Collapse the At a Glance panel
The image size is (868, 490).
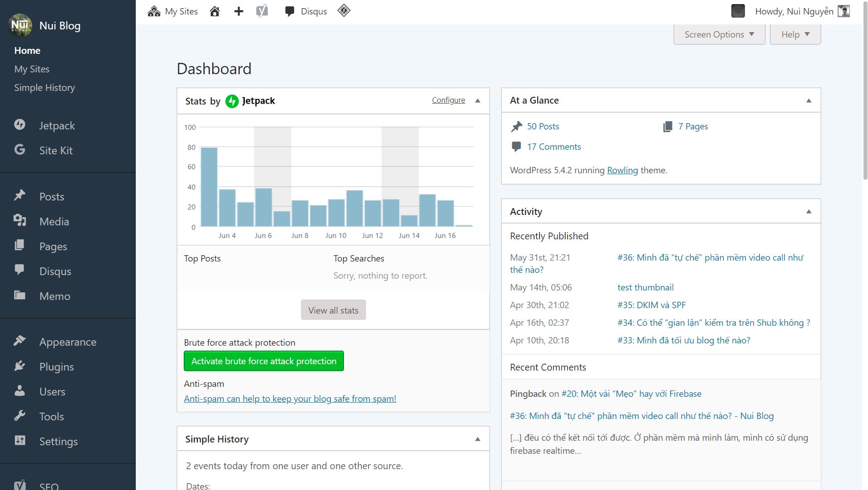[809, 100]
